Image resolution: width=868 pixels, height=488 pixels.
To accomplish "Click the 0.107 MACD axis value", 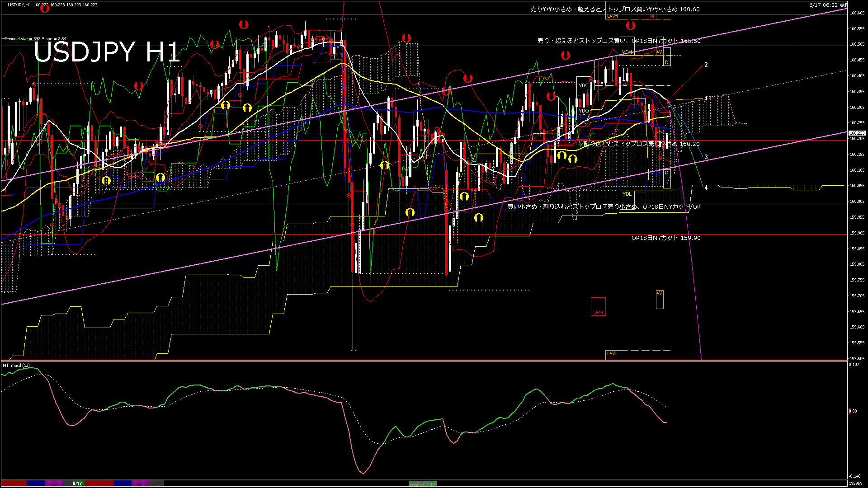I will click(854, 365).
